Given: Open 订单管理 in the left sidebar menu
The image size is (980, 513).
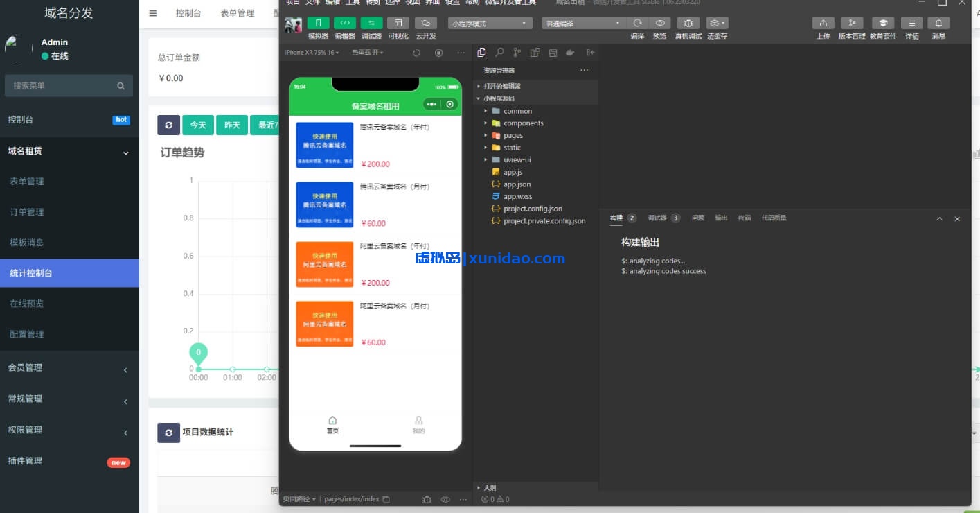Looking at the screenshot, I should click(x=27, y=212).
